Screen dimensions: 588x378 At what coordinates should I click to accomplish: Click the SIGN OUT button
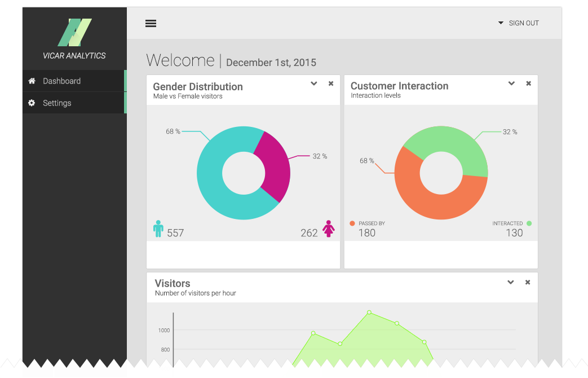(524, 23)
